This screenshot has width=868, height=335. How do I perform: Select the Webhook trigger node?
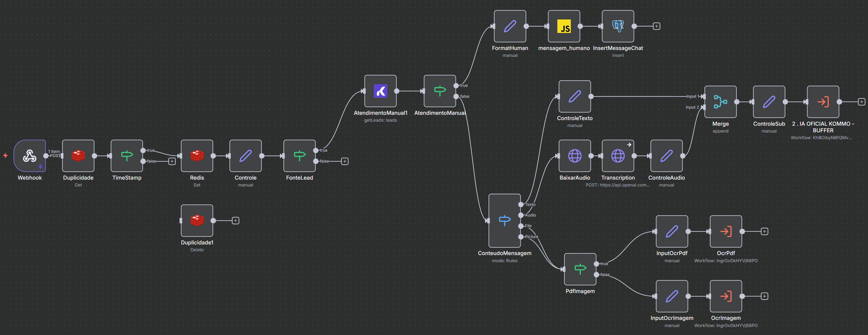(30, 156)
